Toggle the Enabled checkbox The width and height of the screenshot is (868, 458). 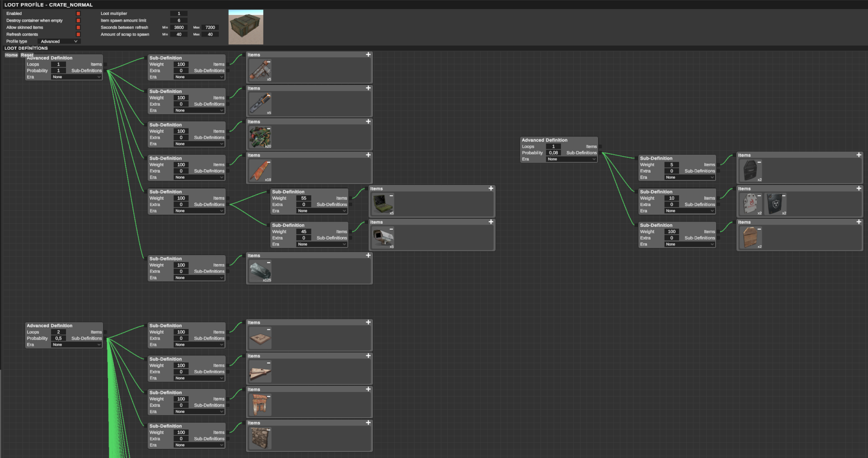(78, 14)
